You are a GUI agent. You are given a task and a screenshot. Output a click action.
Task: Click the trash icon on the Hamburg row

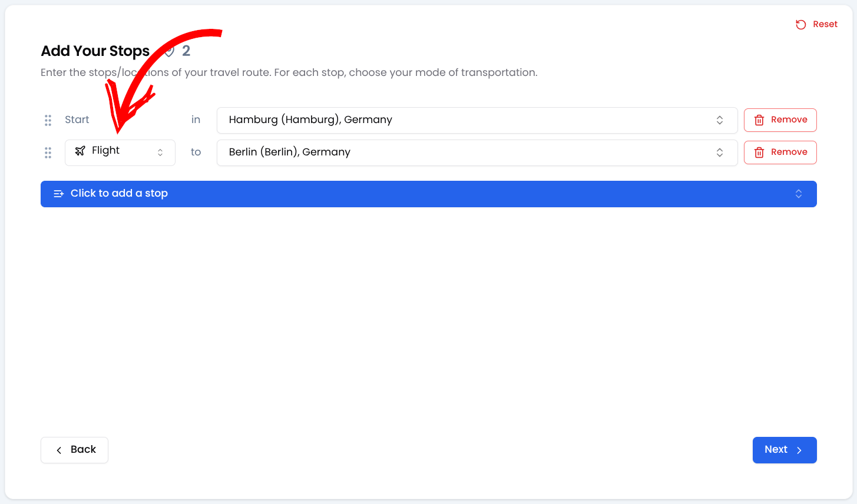pos(759,120)
